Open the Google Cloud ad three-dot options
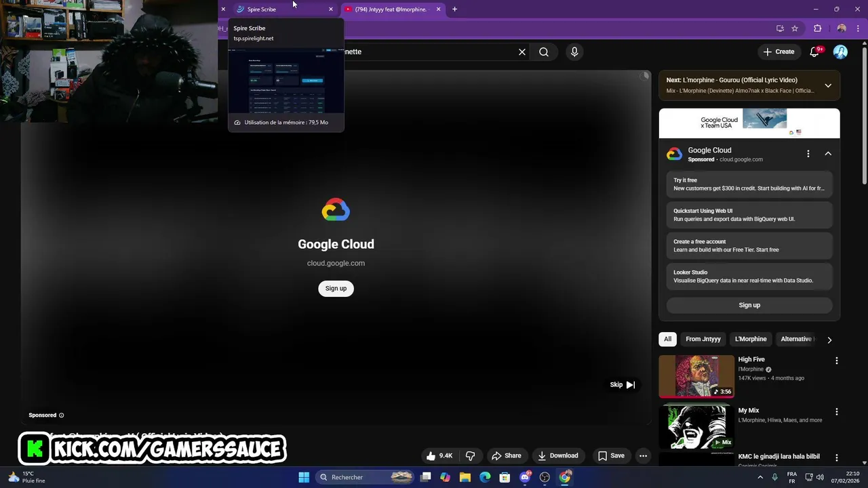Image resolution: width=868 pixels, height=488 pixels. 808,154
